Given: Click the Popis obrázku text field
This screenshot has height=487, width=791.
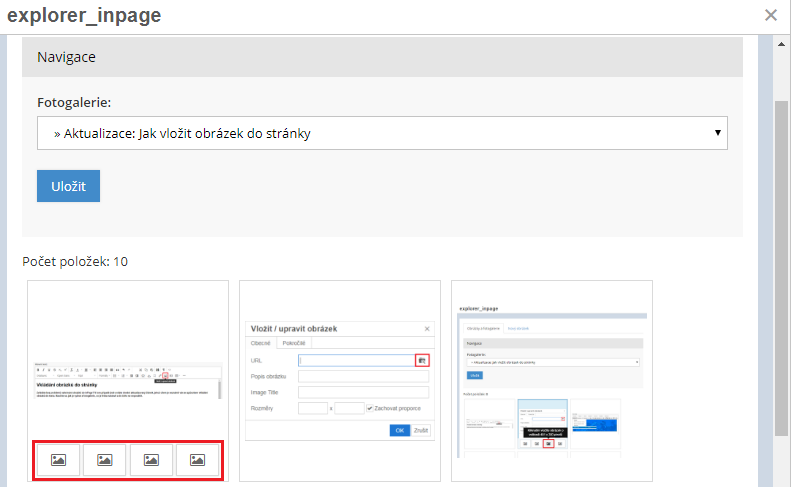Looking at the screenshot, I should tap(363, 376).
